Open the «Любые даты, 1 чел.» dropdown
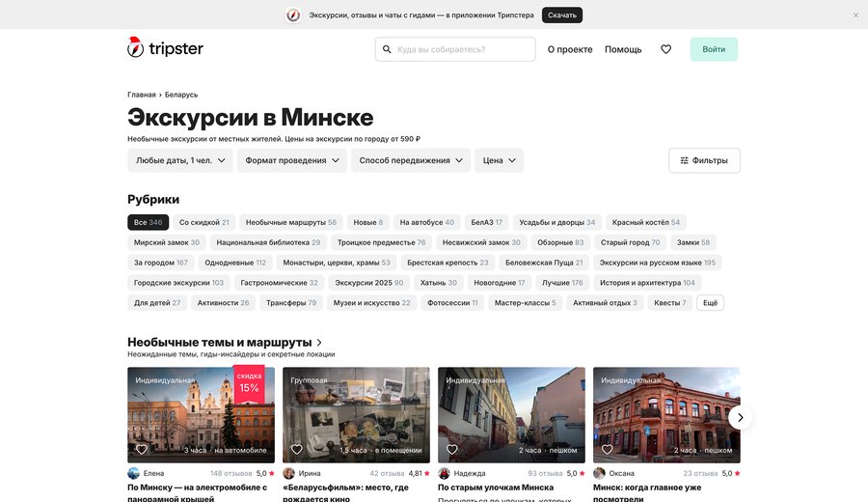This screenshot has width=868, height=502. (x=180, y=160)
